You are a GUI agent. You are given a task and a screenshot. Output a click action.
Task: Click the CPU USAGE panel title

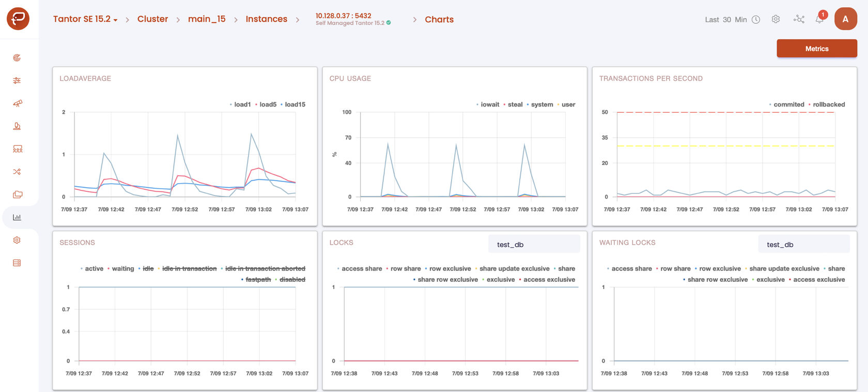350,79
